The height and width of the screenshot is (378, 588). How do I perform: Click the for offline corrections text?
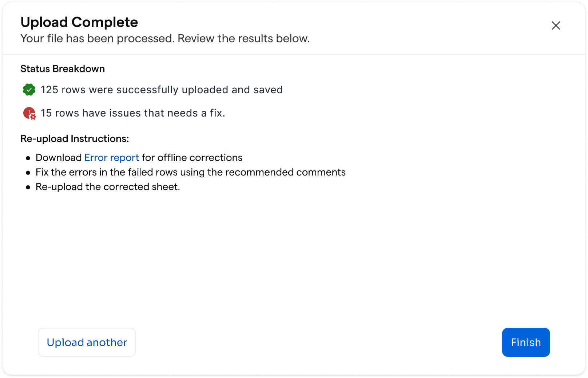point(192,158)
